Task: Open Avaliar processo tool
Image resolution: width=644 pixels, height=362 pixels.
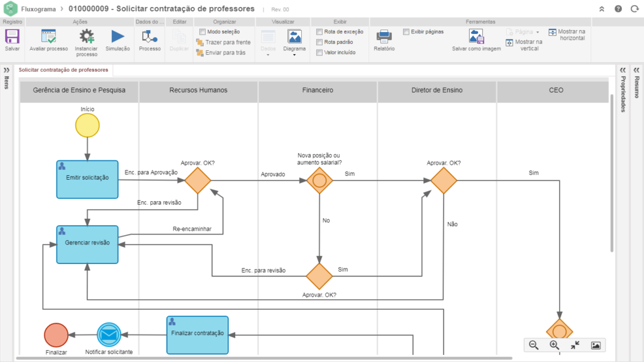Action: point(48,37)
